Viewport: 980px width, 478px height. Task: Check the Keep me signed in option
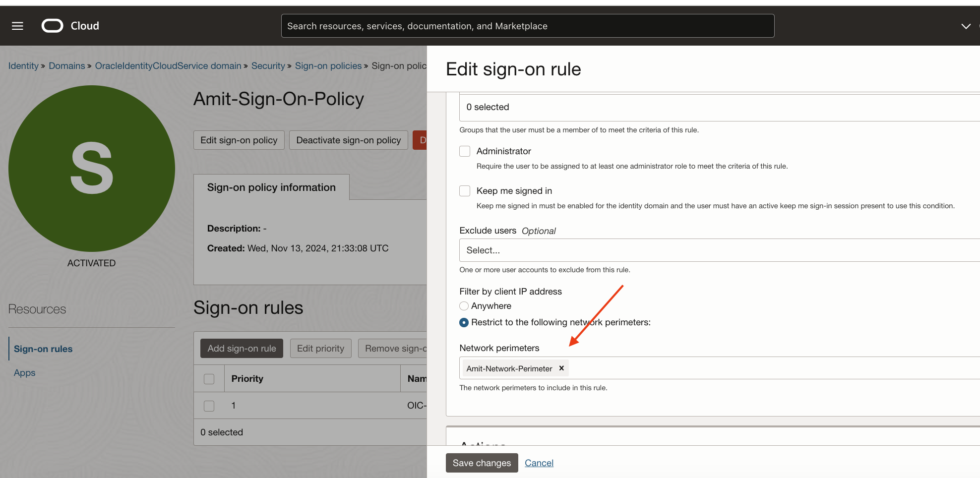coord(464,190)
